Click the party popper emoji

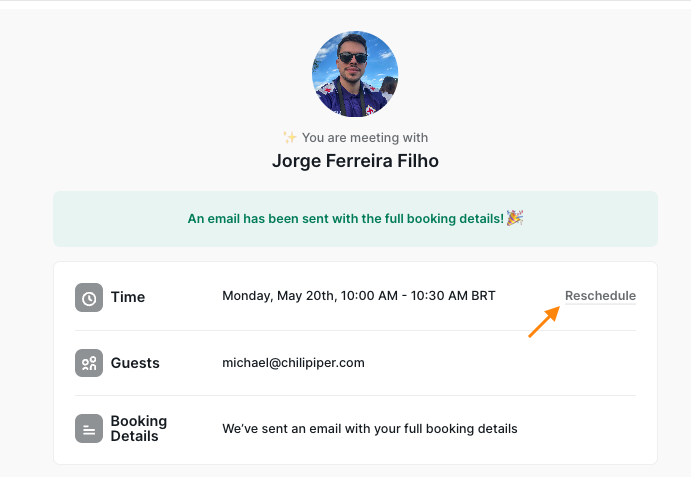[515, 218]
